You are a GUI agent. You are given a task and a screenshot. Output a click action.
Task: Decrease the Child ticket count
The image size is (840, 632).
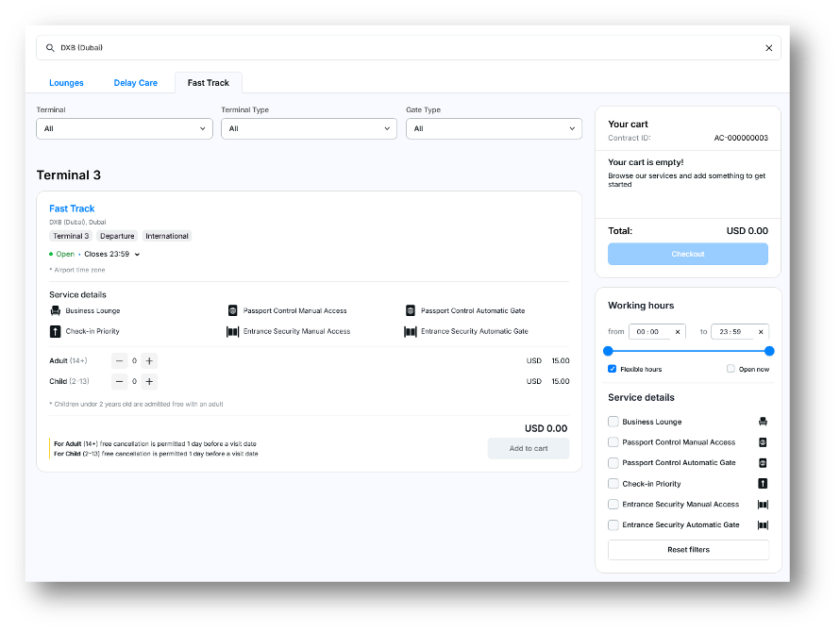(119, 381)
